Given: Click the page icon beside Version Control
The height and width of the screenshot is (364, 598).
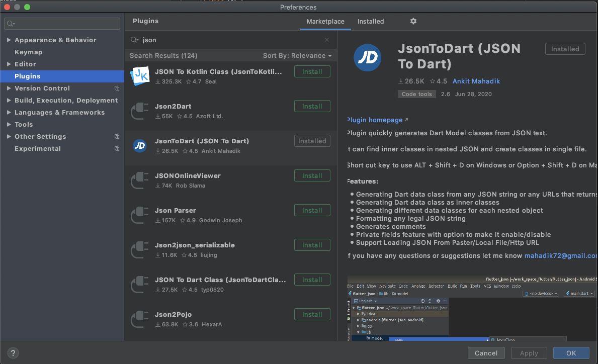Looking at the screenshot, I should point(117,88).
